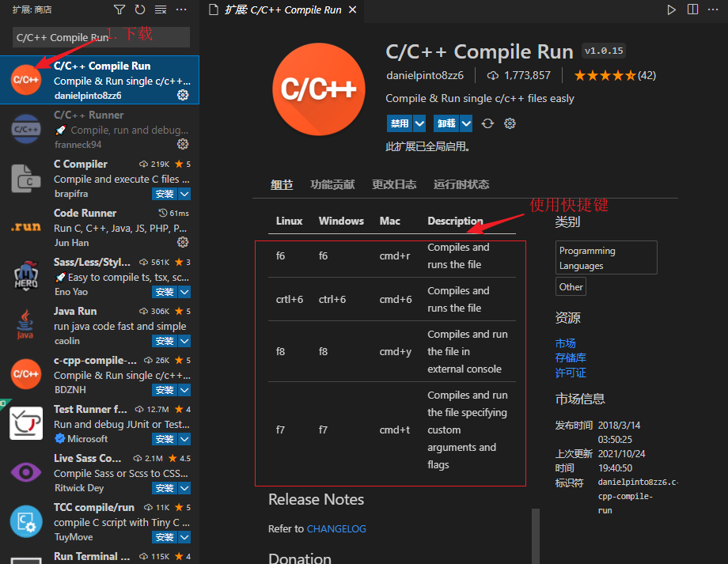Open the editor more actions ellipsis
This screenshot has width=728, height=564.
[x=713, y=9]
